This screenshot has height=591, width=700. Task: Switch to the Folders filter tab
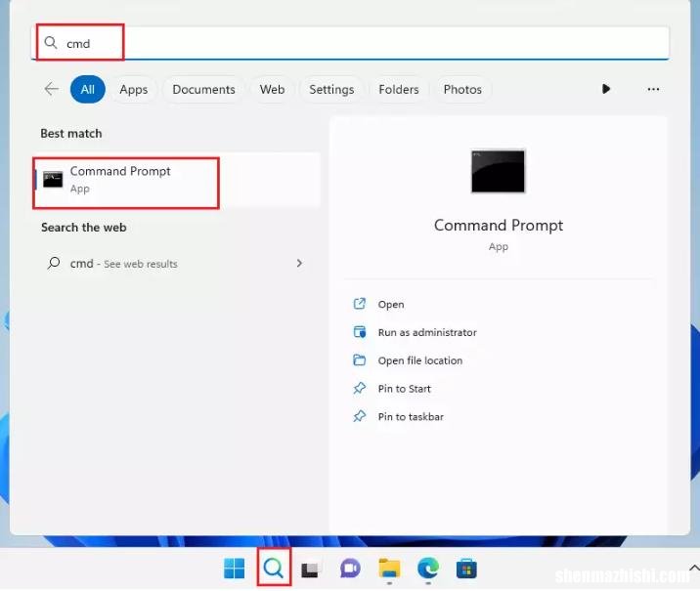click(399, 89)
